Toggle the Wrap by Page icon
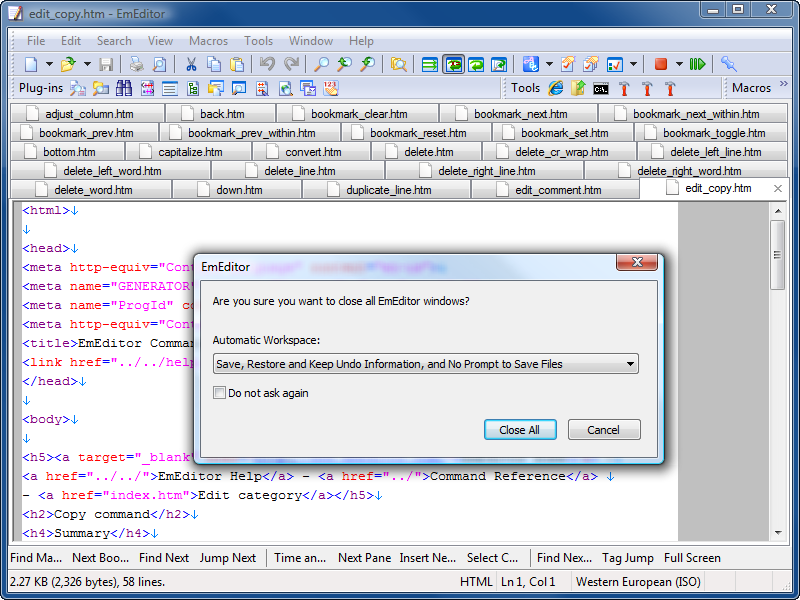Screen dimensions: 800x600 point(499,64)
